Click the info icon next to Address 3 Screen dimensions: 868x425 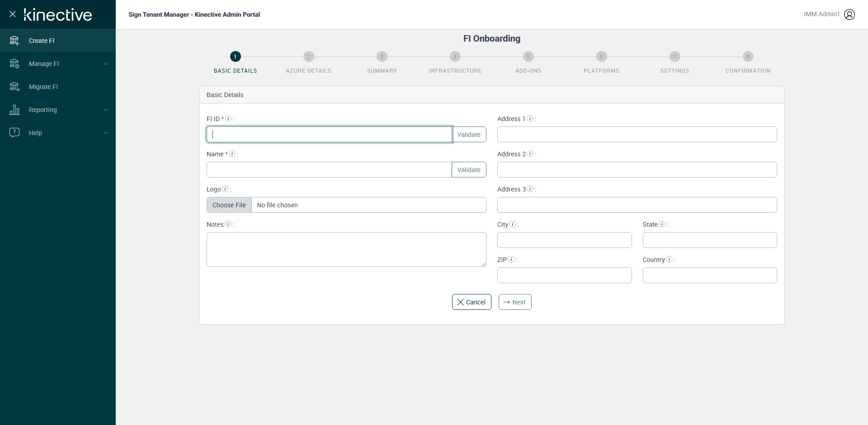[530, 189]
